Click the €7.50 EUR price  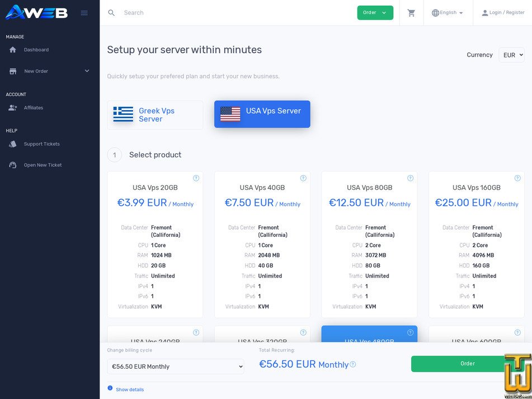coord(249,203)
